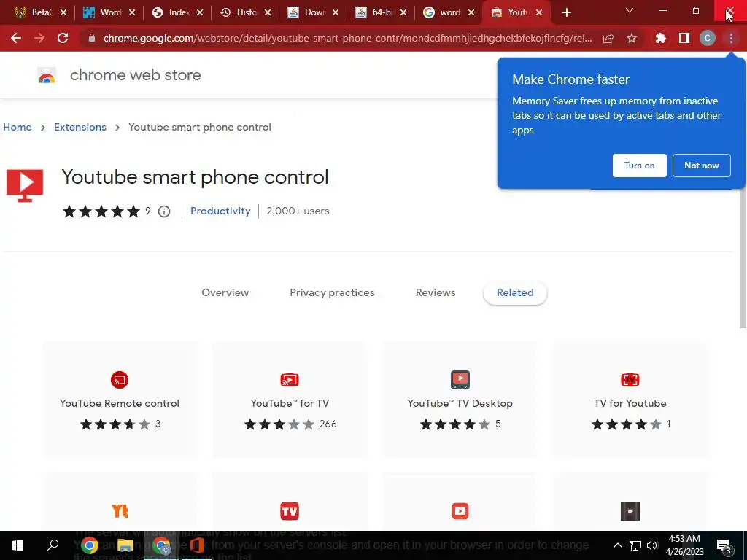Open Chrome's three-dot menu
This screenshot has width=747, height=560.
[x=731, y=38]
